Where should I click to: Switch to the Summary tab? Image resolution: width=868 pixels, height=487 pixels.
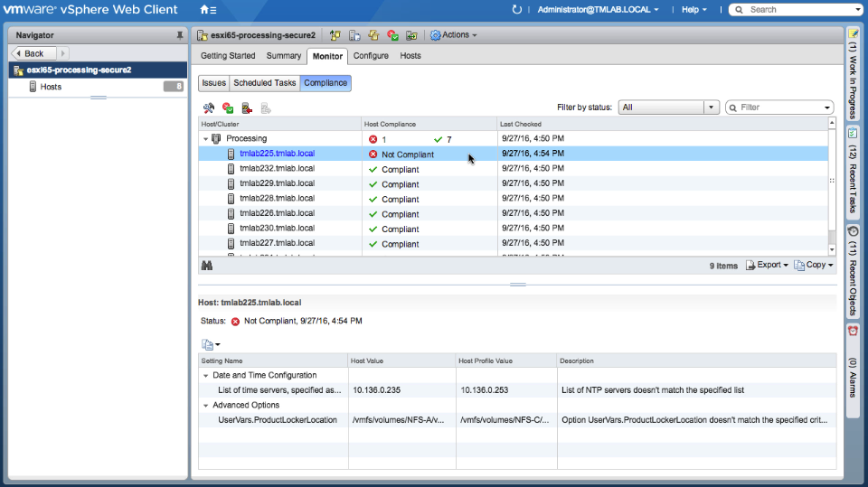(284, 56)
